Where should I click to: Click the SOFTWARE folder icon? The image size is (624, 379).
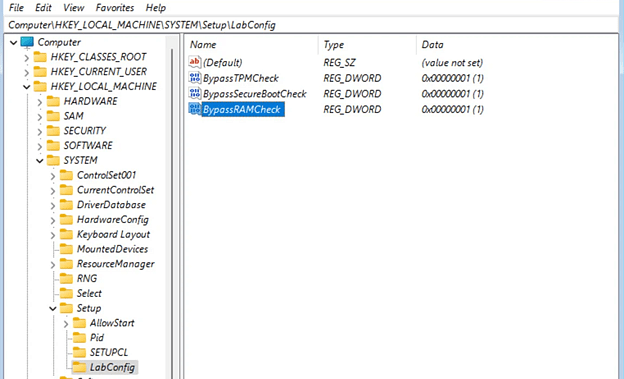click(53, 145)
